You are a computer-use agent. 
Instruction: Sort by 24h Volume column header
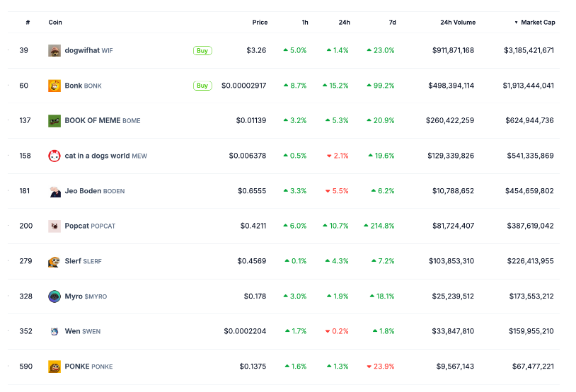coord(457,23)
